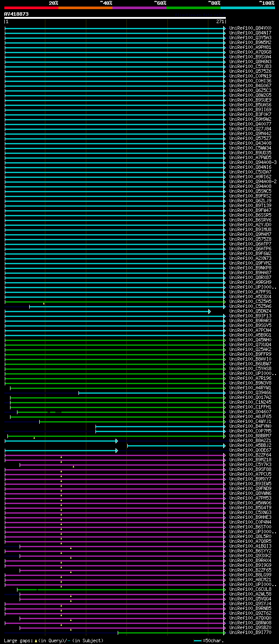Click the cyan ~100% identity legend segment
Image resolution: width=279 pixels, height=644 pixels.
[x=248, y=8]
